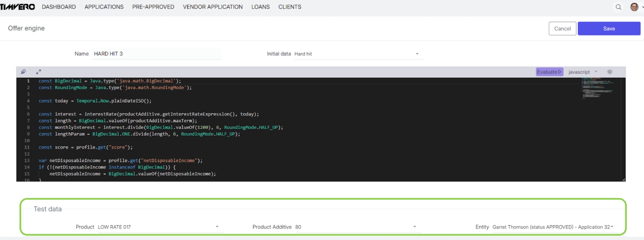This screenshot has height=240, width=644.
Task: Run the script with Evaluate button
Action: click(x=549, y=72)
